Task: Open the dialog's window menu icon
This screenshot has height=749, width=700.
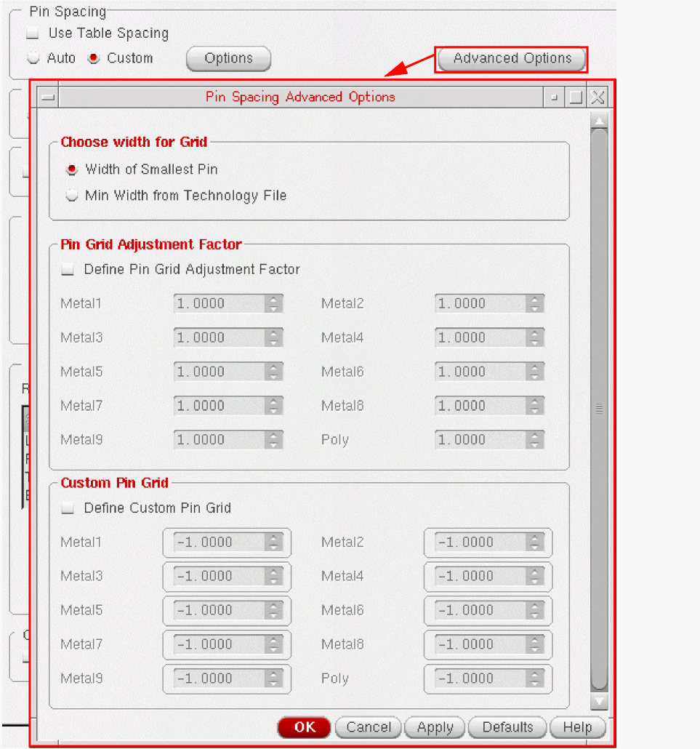Action: (48, 97)
